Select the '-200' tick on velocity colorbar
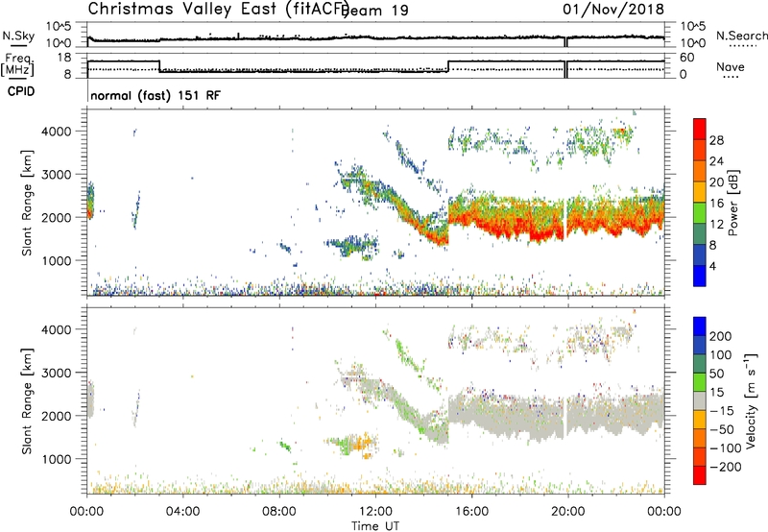This screenshot has height=532, width=768. tap(726, 467)
